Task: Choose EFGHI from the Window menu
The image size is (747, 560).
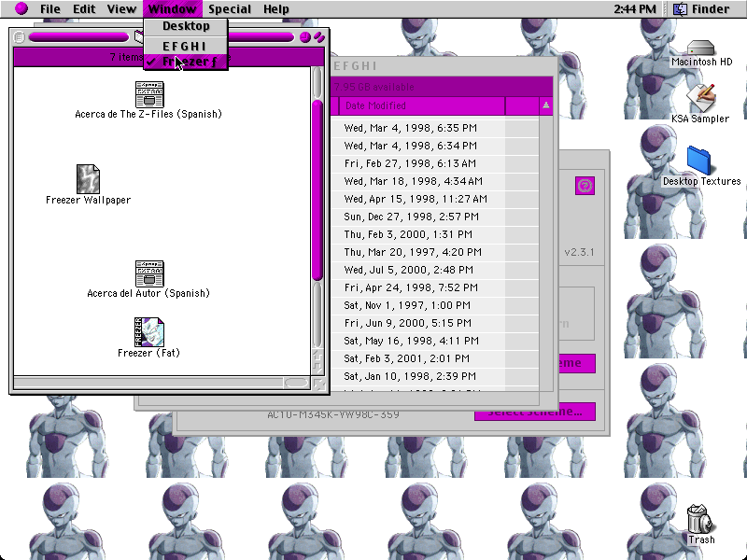Action: coord(186,46)
